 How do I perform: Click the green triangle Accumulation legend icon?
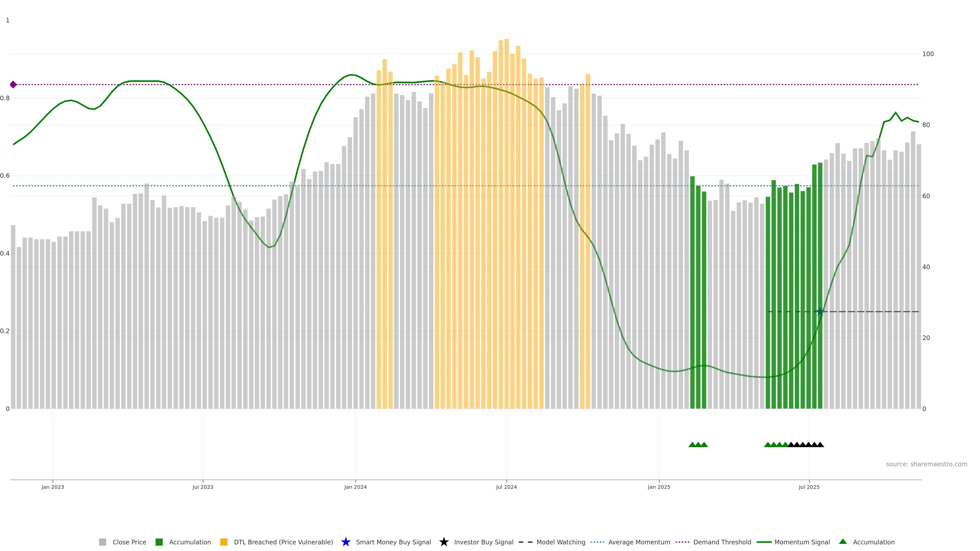pos(843,542)
